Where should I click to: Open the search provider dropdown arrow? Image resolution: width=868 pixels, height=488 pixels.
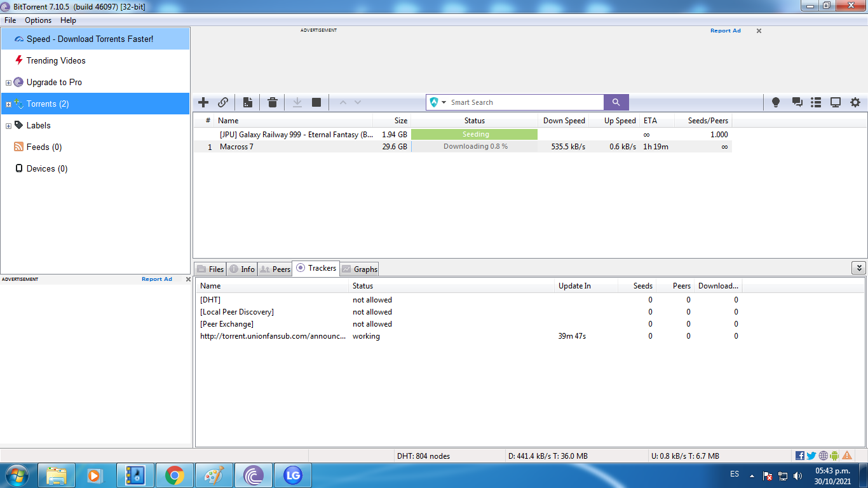444,102
